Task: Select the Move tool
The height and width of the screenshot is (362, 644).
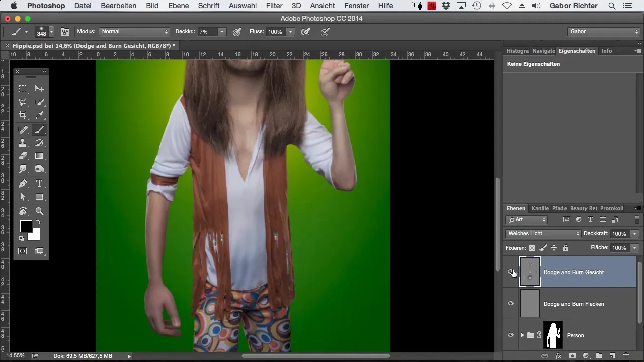Action: pos(39,89)
